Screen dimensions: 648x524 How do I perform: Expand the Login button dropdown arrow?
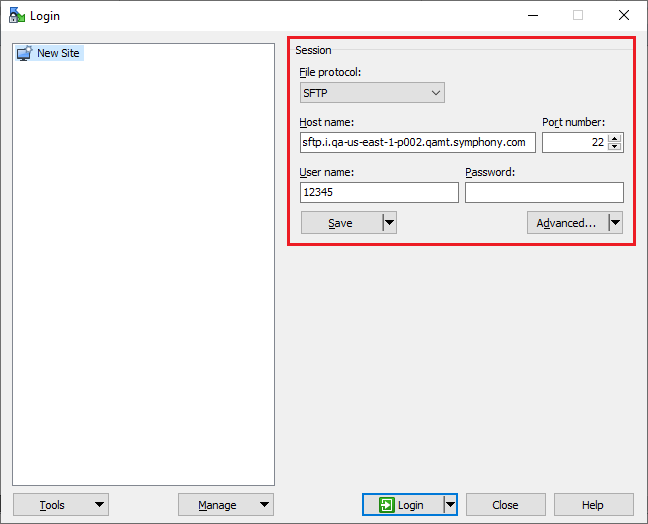(450, 504)
